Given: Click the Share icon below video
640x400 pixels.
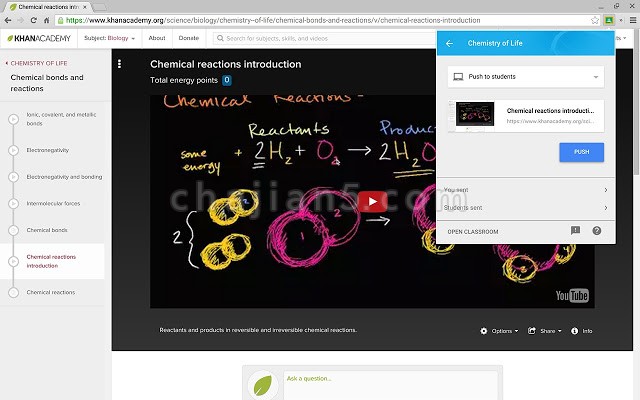Looking at the screenshot, I should click(x=531, y=331).
